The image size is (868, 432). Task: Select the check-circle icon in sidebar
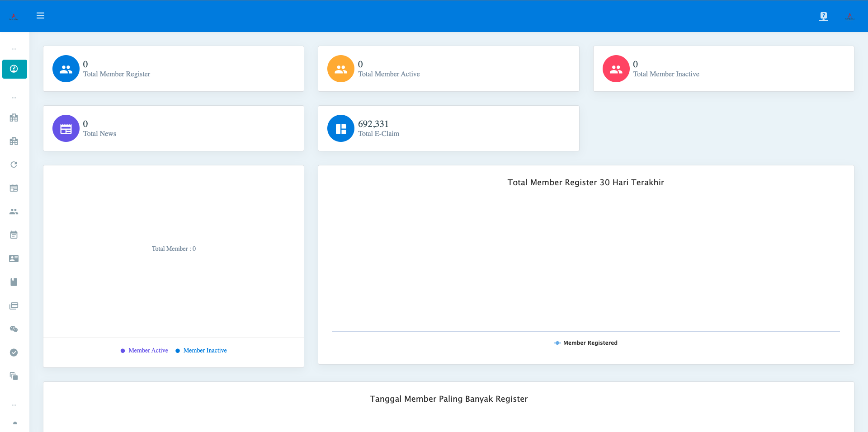click(x=14, y=352)
